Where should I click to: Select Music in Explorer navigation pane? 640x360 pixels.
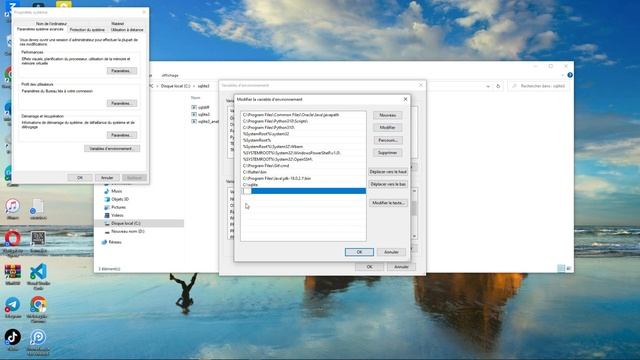[x=113, y=191]
